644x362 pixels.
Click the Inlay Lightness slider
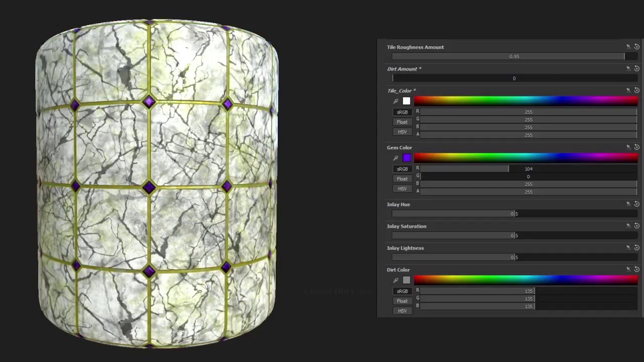514,257
